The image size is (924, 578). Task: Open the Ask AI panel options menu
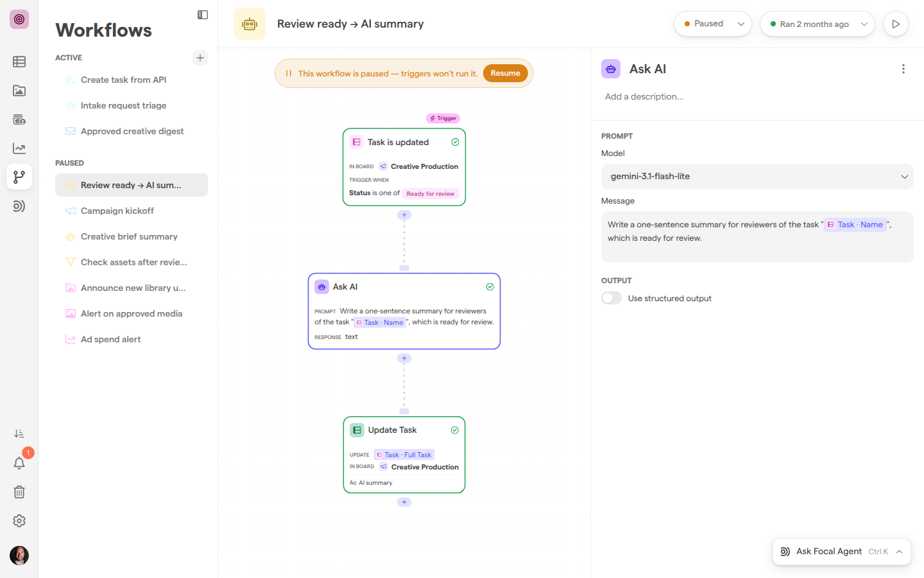point(903,69)
